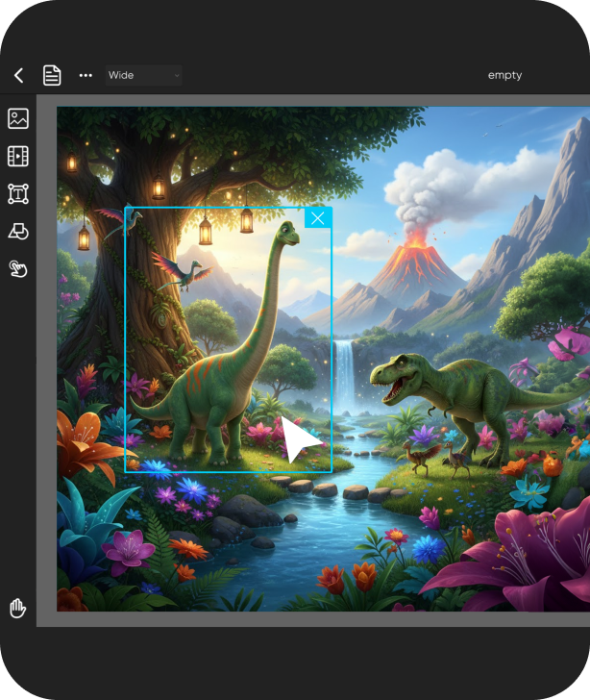Image resolution: width=590 pixels, height=700 pixels.
Task: Click the 'empty' label in top bar
Action: 504,75
